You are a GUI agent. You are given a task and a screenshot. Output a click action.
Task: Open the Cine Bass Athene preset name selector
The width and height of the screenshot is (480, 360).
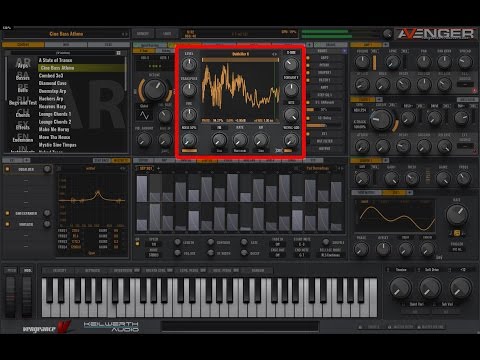[x=66, y=34]
